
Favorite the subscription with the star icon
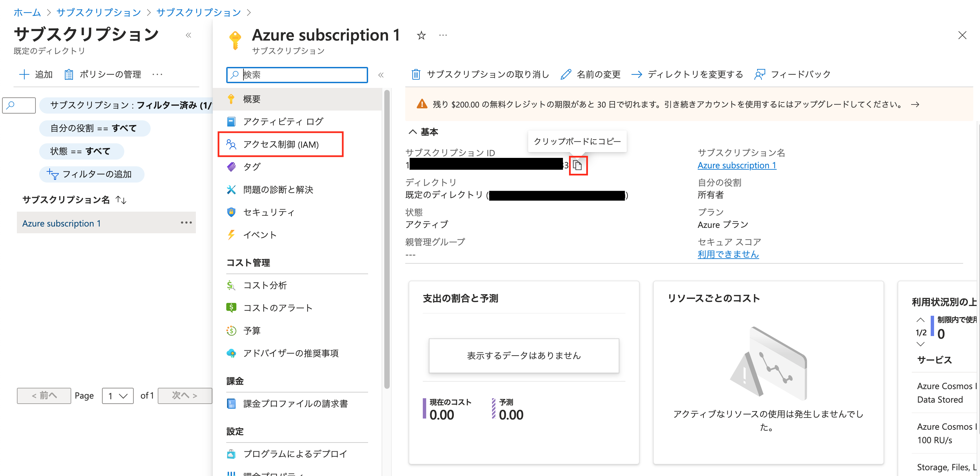pos(421,35)
